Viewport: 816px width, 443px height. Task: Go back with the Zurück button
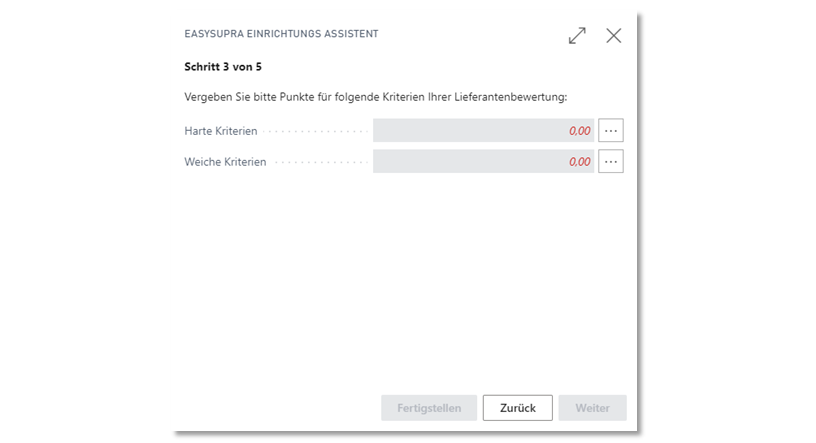pos(518,408)
